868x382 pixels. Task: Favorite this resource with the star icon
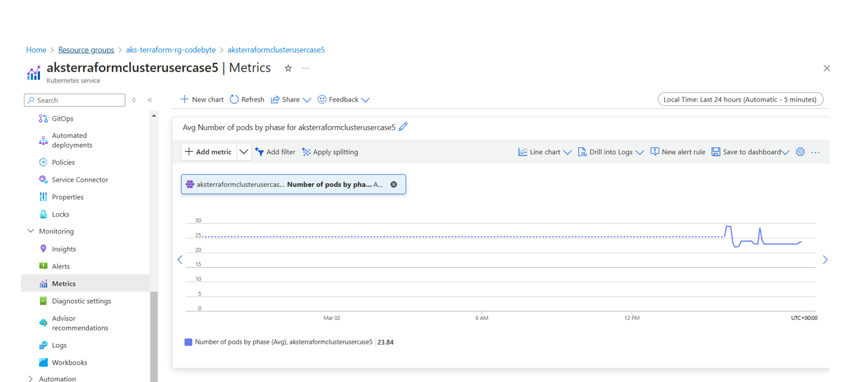(288, 68)
